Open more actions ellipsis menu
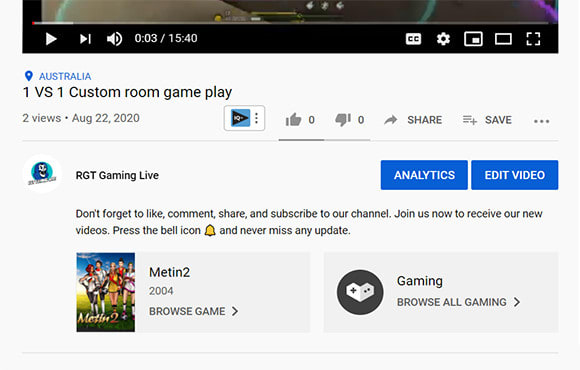Viewport: 580px width, 370px height. point(542,121)
